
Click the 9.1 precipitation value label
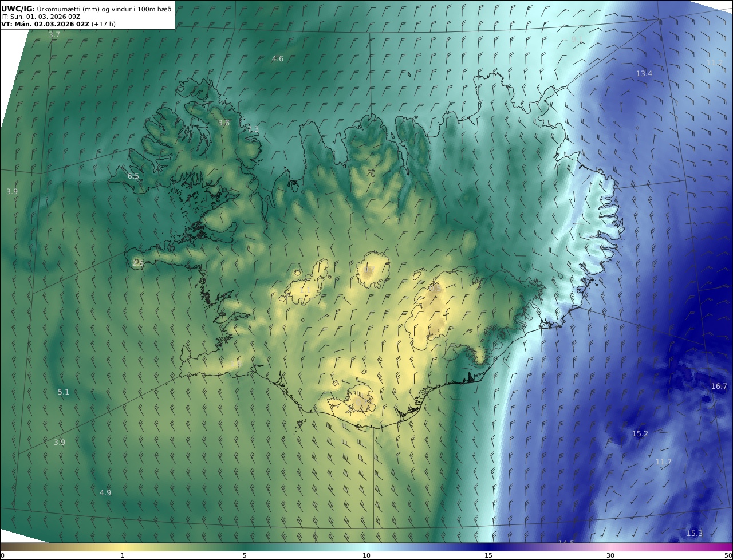[x=577, y=39]
